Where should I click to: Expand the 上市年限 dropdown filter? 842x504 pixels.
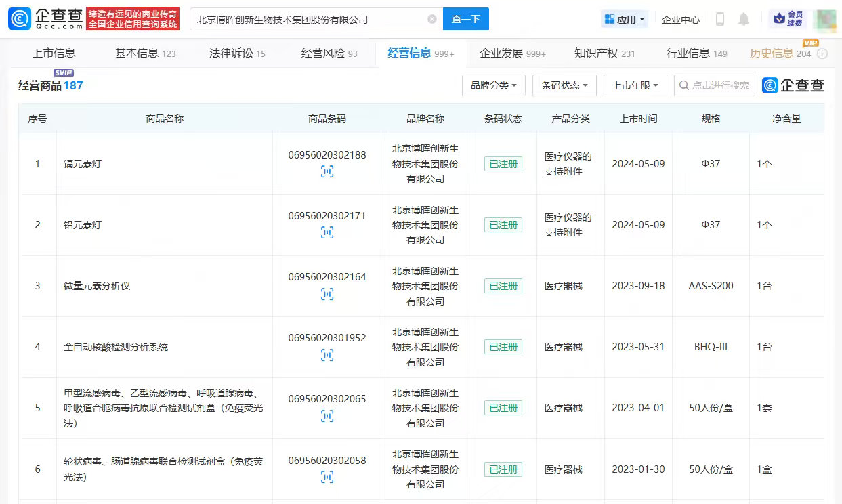pos(635,85)
